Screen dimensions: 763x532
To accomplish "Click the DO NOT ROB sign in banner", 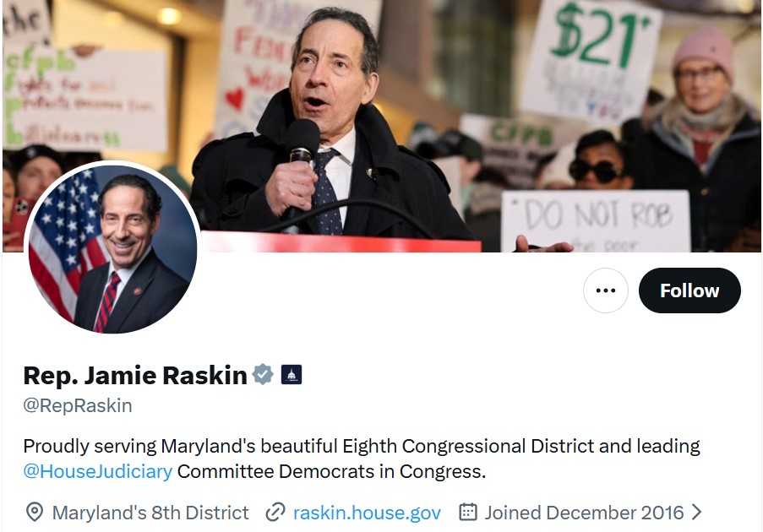I will coord(596,221).
